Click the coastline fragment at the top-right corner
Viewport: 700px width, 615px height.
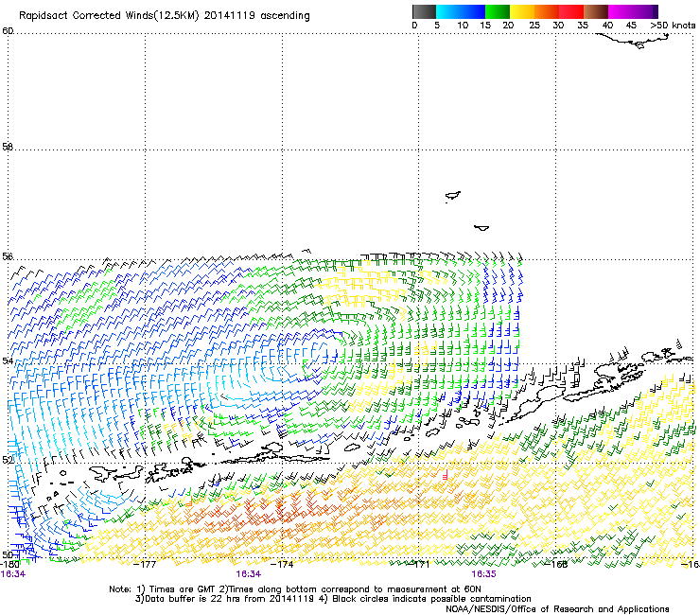tap(634, 41)
